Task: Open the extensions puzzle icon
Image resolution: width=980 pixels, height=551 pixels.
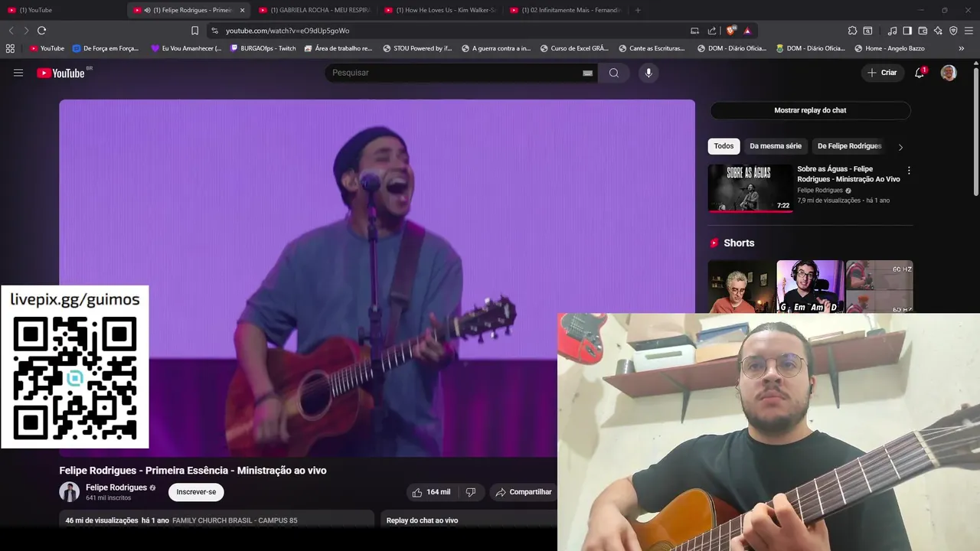Action: (x=852, y=31)
